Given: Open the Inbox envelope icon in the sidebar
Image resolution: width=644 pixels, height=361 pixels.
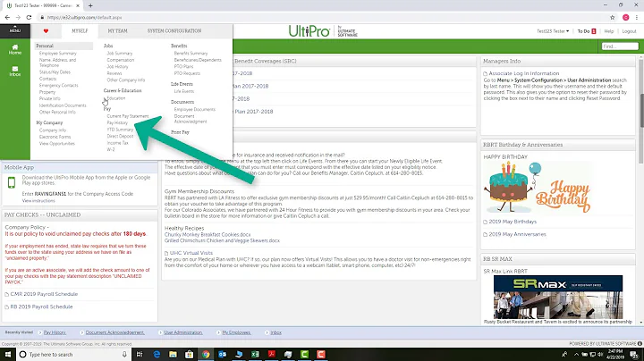Looking at the screenshot, I should (15, 71).
